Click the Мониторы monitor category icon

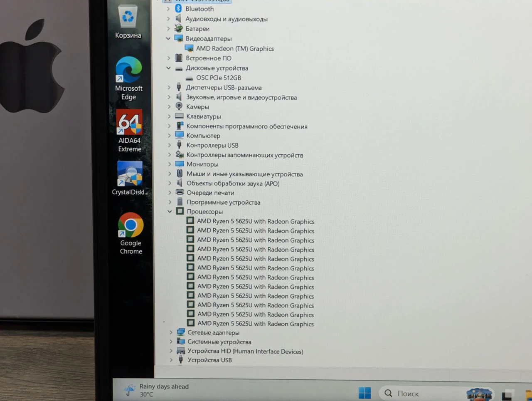180,164
